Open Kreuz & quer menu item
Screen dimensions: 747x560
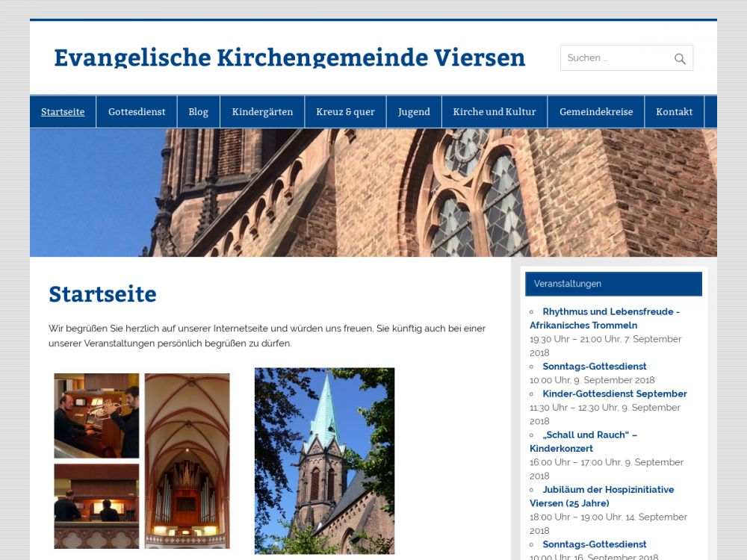[345, 112]
